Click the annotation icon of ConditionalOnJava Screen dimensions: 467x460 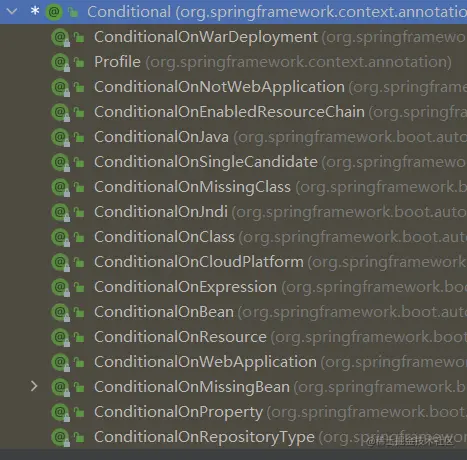[x=60, y=137]
